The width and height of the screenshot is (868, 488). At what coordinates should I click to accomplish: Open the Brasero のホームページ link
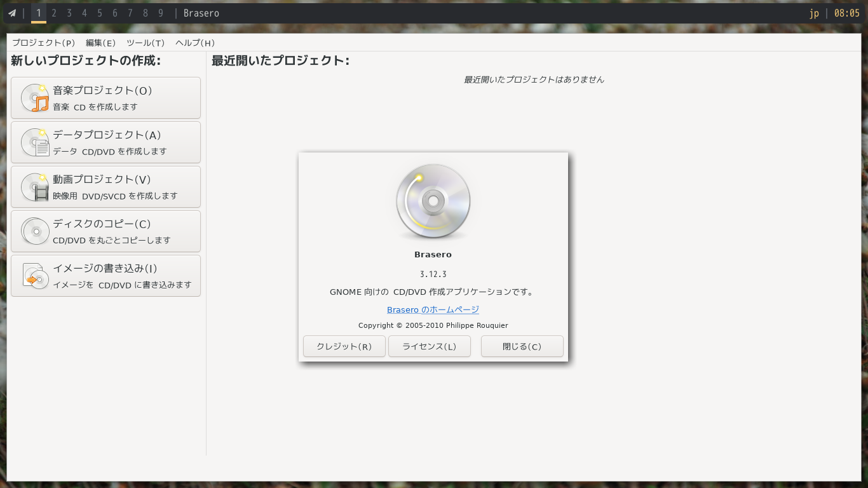click(x=433, y=309)
